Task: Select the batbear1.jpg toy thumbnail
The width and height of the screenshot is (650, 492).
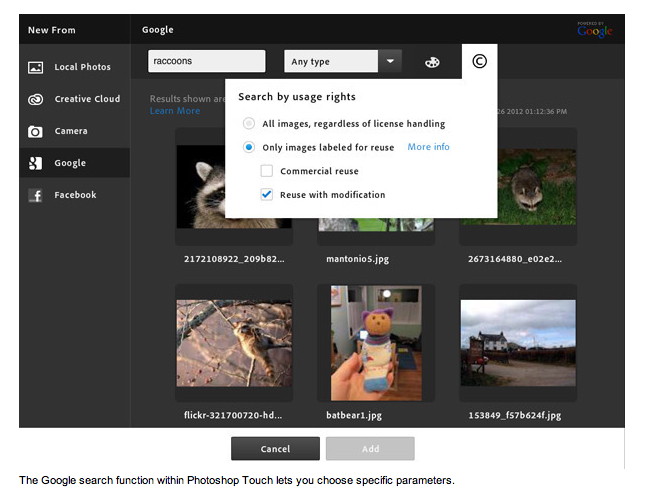Action: pyautogui.click(x=376, y=343)
